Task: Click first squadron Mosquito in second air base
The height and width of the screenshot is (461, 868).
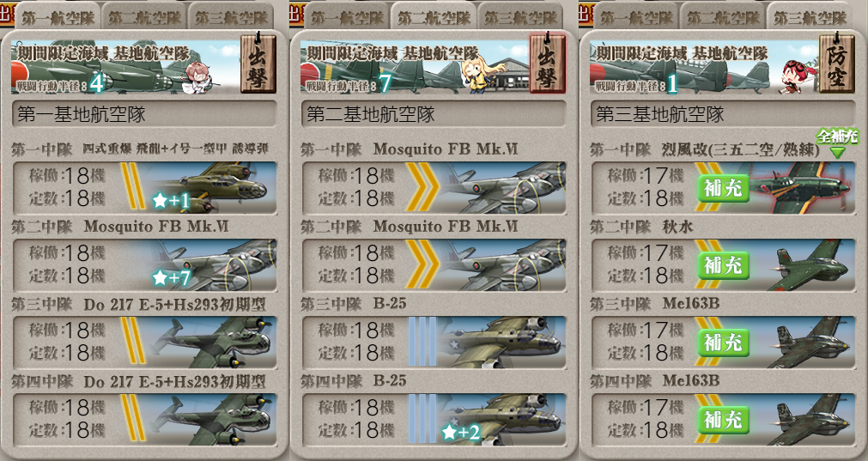Action: pos(434,188)
